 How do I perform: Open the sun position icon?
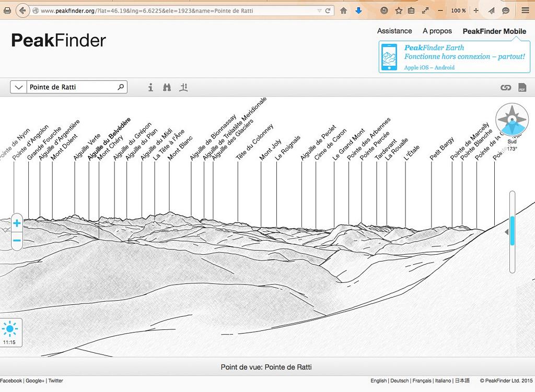pyautogui.click(x=10, y=330)
